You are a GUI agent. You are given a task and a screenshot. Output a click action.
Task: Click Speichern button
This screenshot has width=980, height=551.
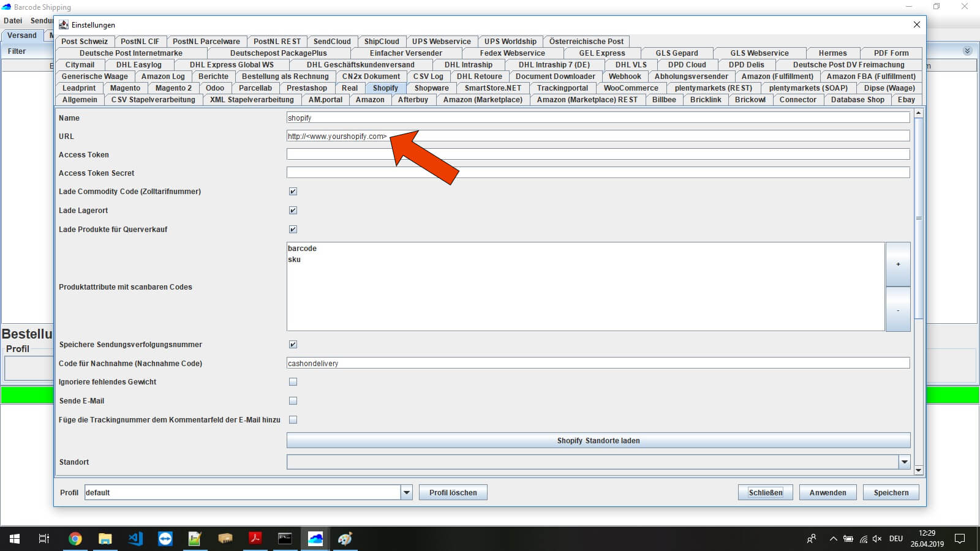[x=891, y=492]
